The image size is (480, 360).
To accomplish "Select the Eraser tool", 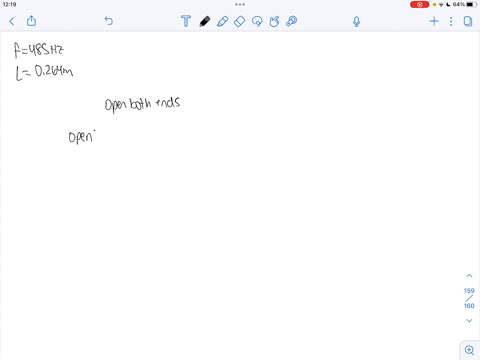I will point(239,21).
